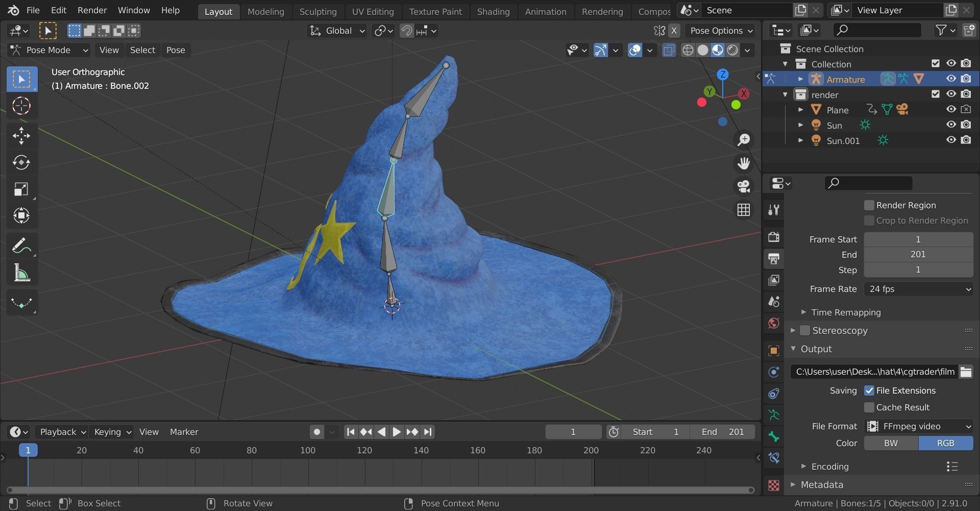Open the World properties tab

(774, 323)
